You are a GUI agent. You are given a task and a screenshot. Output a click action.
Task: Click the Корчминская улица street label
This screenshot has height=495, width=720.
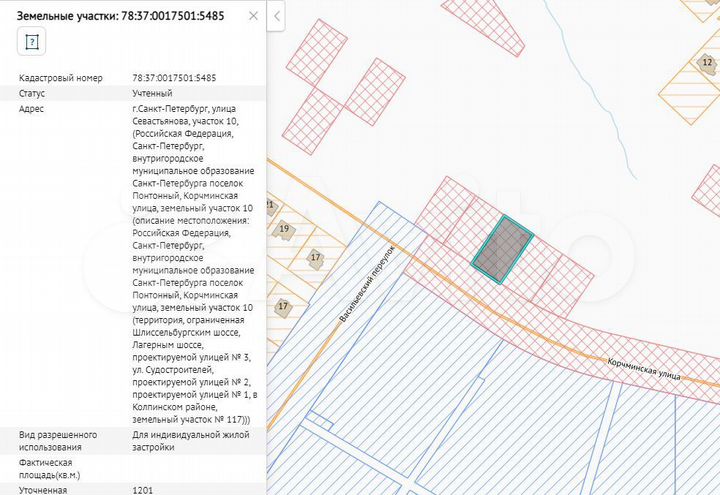[643, 370]
